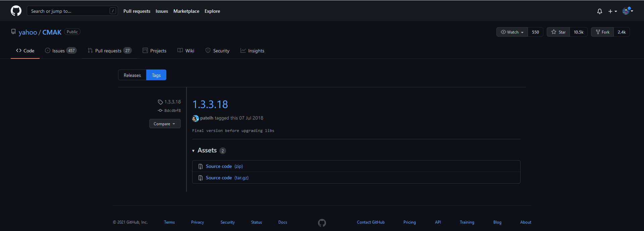The width and height of the screenshot is (644, 231).
Task: Click the Search or jump to field
Action: coord(72,11)
